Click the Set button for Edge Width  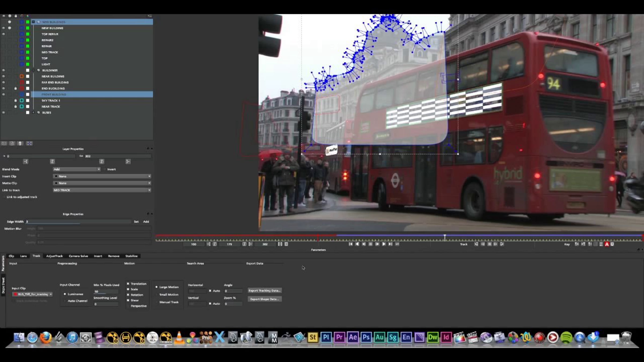pos(136,222)
